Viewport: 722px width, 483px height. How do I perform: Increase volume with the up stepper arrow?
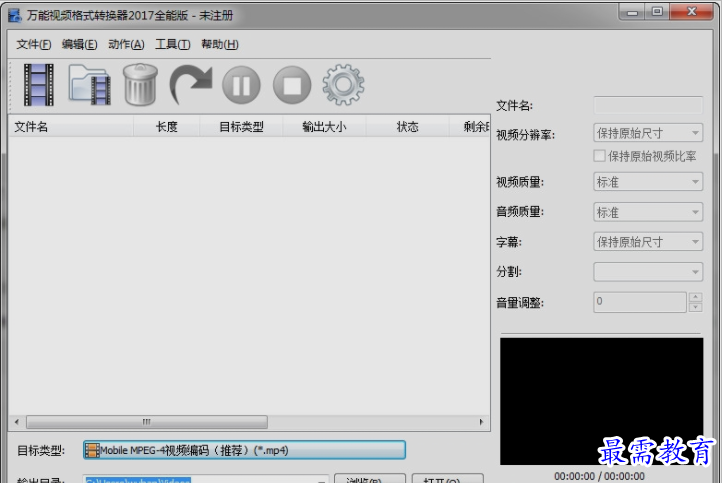(x=696, y=297)
